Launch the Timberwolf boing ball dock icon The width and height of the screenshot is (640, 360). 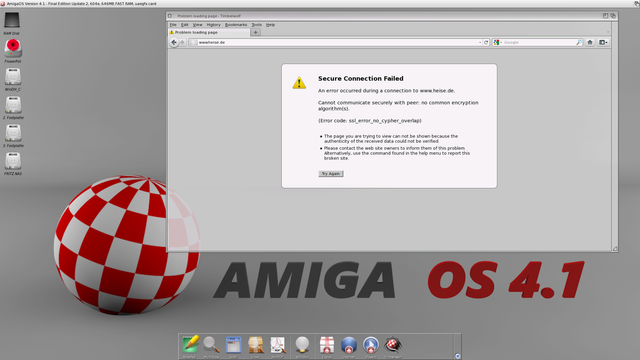click(x=393, y=345)
